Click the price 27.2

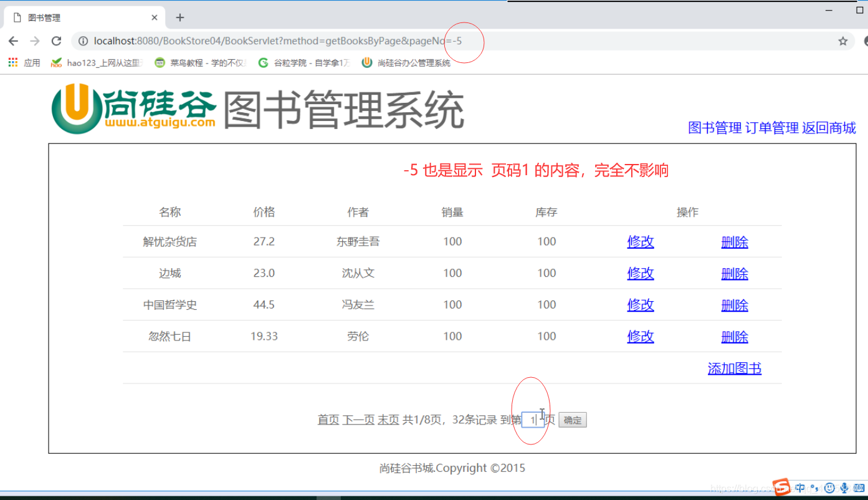point(264,242)
